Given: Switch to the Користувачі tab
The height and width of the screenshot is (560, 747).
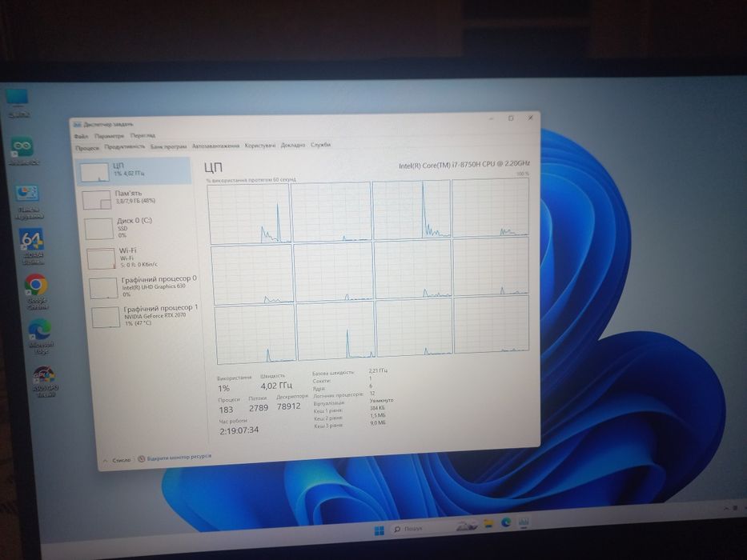Looking at the screenshot, I should tap(260, 146).
